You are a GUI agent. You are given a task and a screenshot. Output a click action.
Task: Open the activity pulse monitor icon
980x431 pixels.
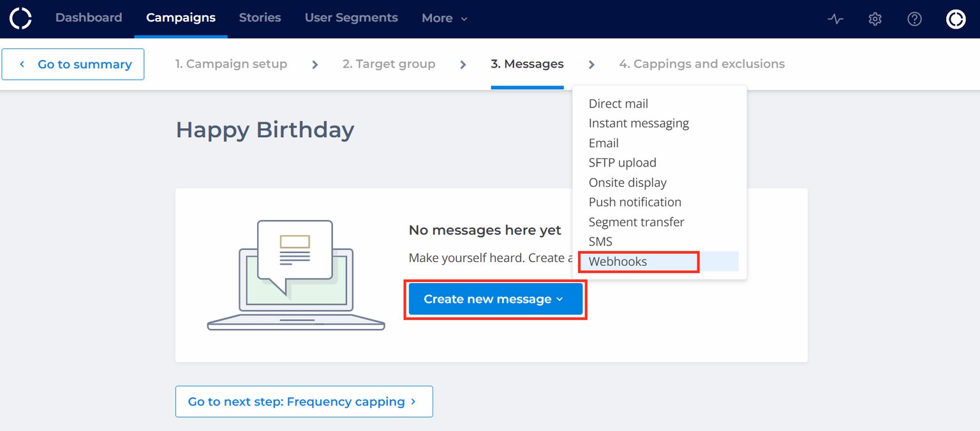835,19
